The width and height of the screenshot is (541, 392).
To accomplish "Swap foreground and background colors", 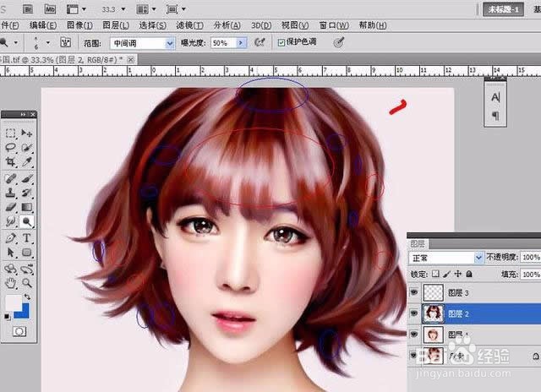I will point(27,297).
